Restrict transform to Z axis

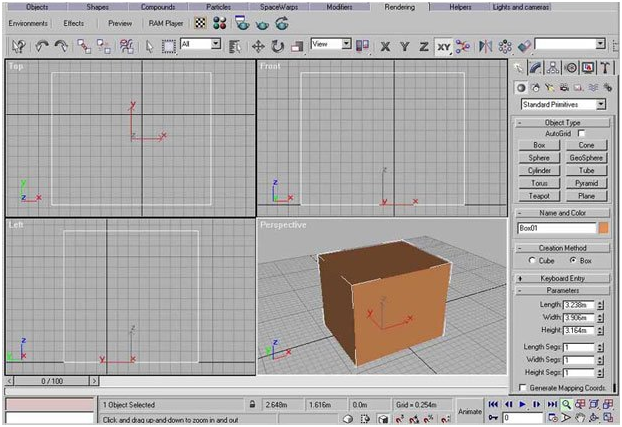(424, 47)
